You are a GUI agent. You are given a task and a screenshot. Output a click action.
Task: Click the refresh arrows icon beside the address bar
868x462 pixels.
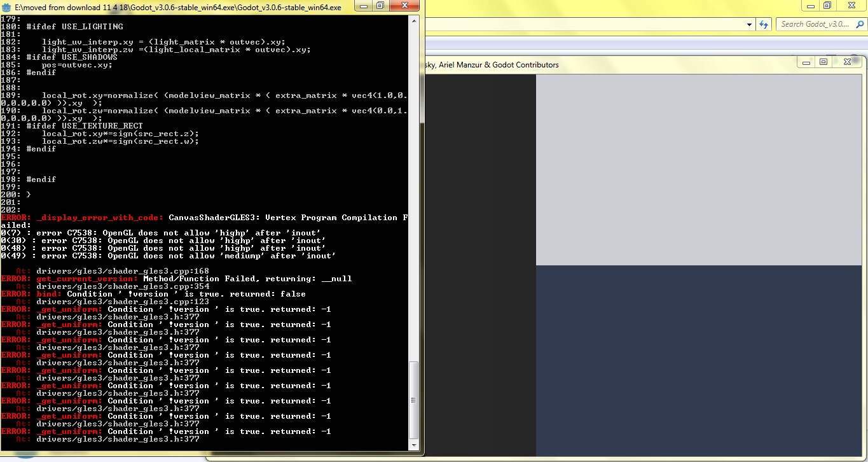(762, 24)
